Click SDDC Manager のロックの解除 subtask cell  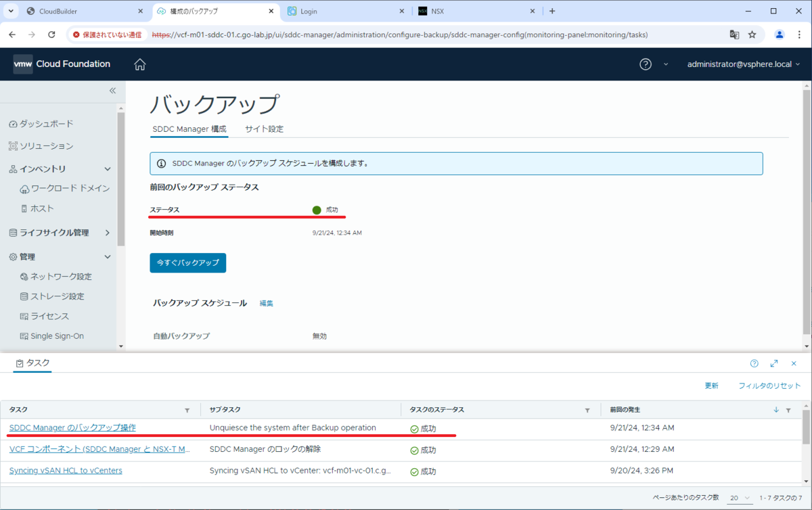coord(265,449)
